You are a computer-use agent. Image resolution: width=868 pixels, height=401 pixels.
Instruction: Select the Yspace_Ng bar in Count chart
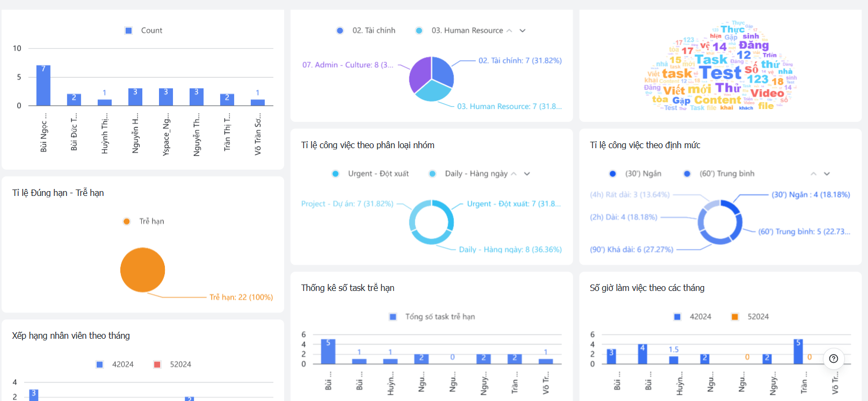[x=166, y=97]
